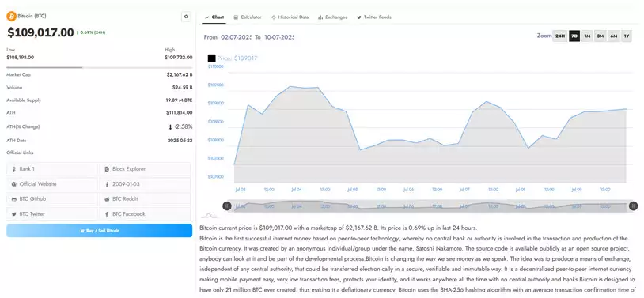Click the cart icon on Buy / Sell button

point(82,231)
